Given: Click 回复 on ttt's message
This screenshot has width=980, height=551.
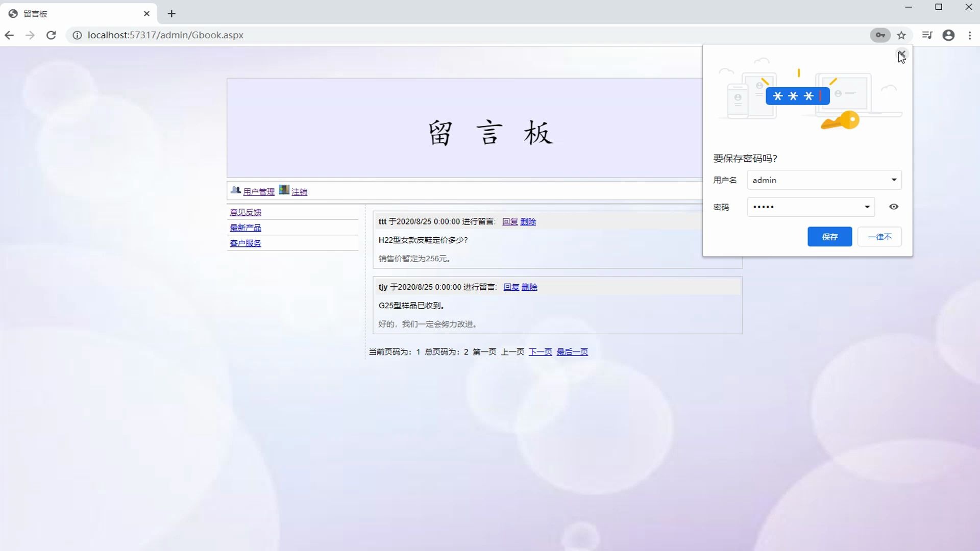Looking at the screenshot, I should click(510, 221).
